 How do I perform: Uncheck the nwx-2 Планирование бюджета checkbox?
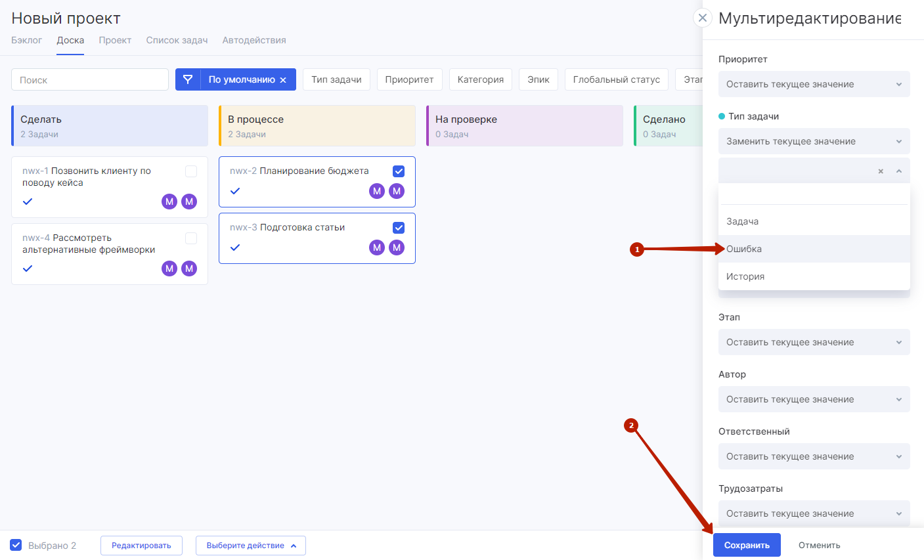pyautogui.click(x=399, y=171)
